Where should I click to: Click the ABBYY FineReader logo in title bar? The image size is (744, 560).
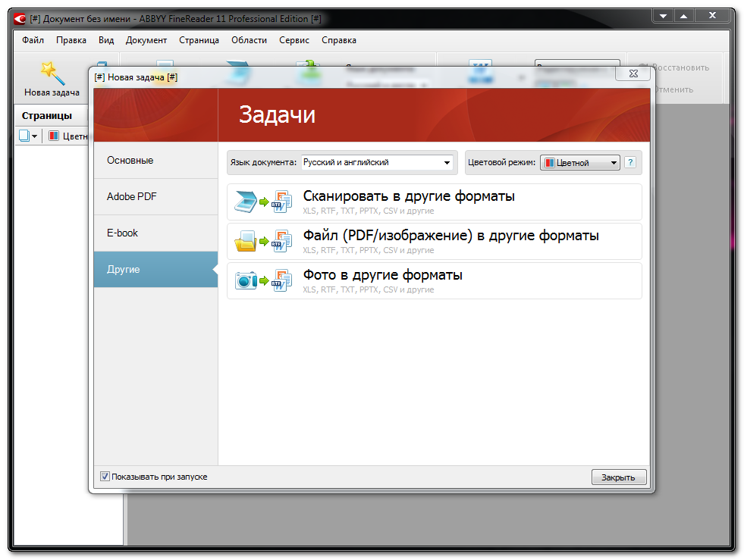20,18
